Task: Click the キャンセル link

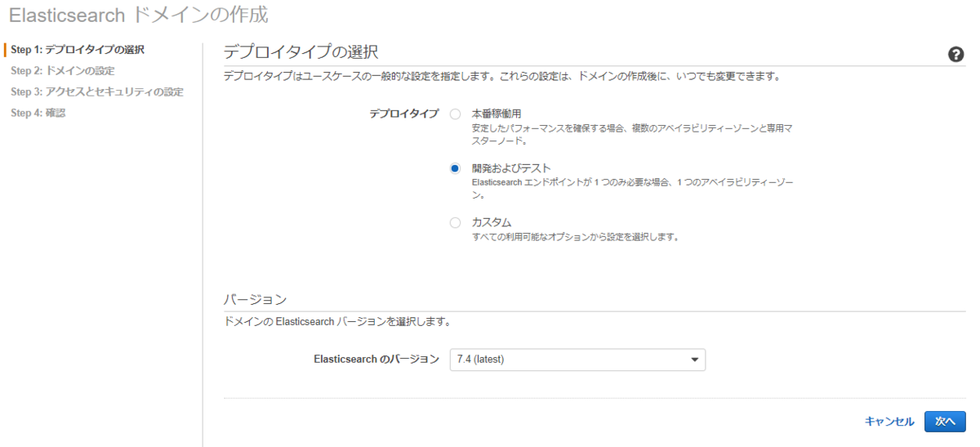Action: 889,421
